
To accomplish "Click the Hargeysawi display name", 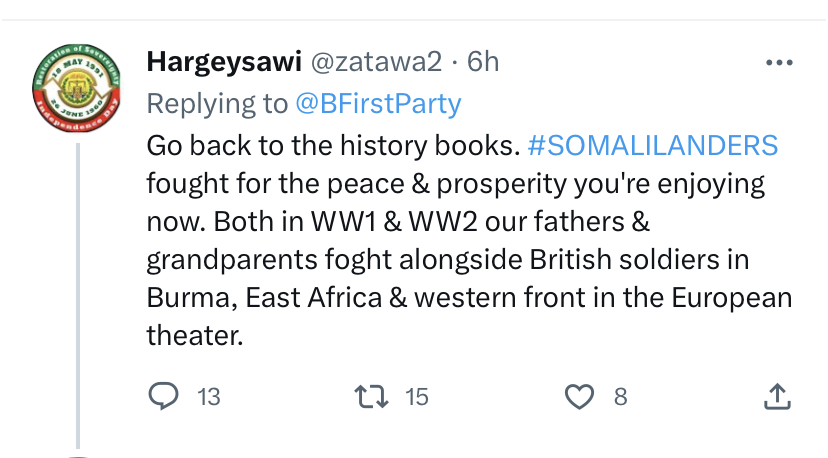I will click(x=224, y=62).
